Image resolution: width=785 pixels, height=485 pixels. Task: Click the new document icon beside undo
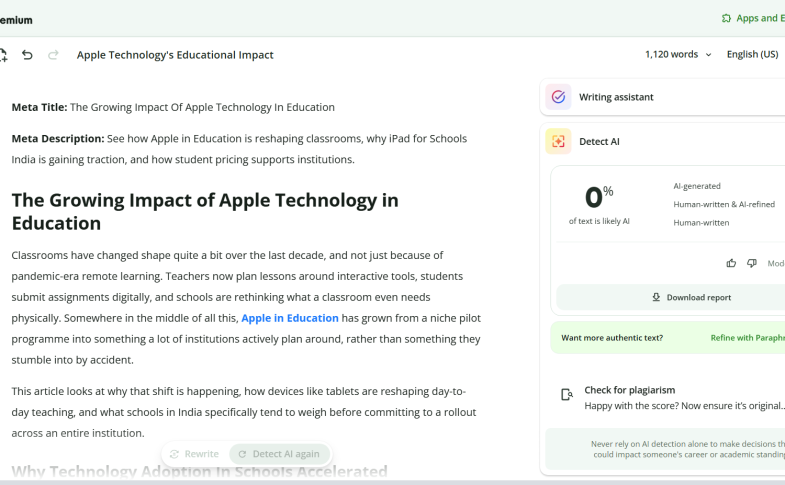3,55
